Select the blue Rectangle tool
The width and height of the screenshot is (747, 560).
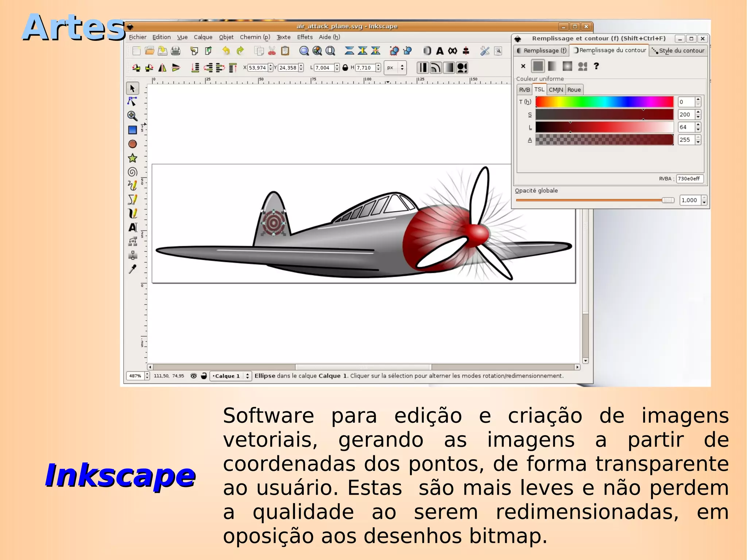click(x=132, y=130)
